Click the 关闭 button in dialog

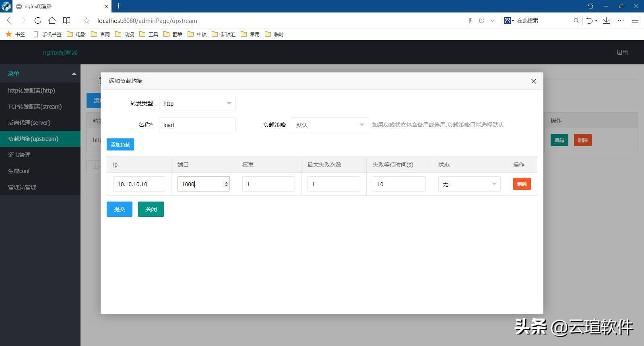pyautogui.click(x=151, y=209)
